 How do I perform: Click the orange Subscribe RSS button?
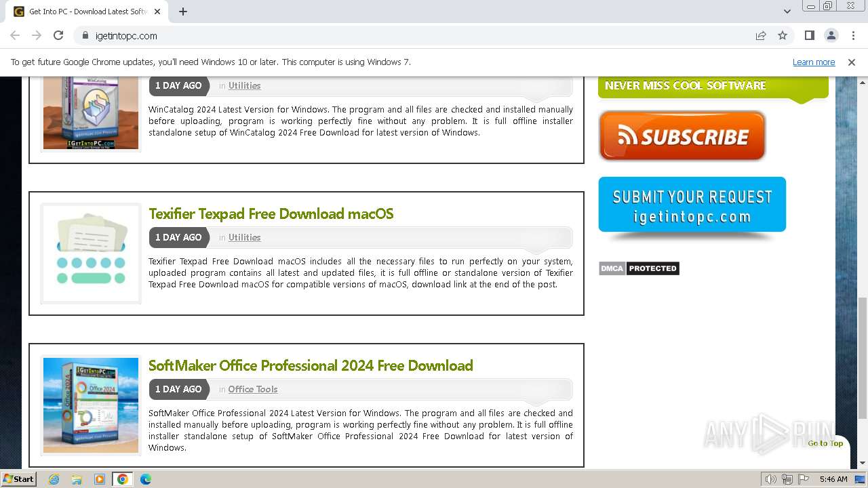pos(682,136)
